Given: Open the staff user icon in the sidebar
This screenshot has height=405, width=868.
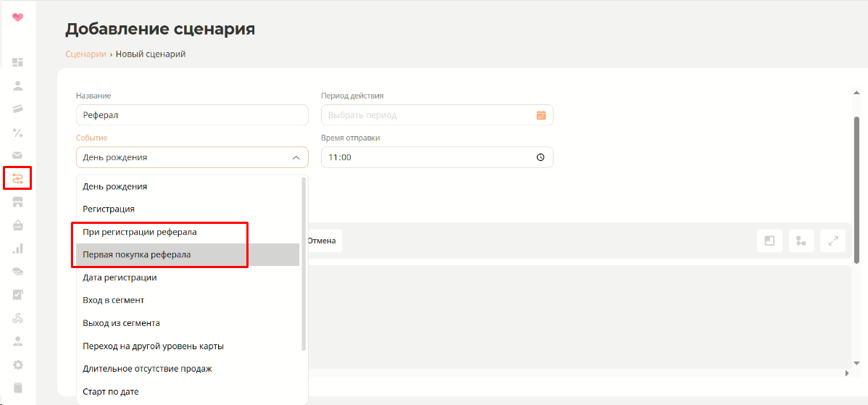Looking at the screenshot, I should point(17,341).
